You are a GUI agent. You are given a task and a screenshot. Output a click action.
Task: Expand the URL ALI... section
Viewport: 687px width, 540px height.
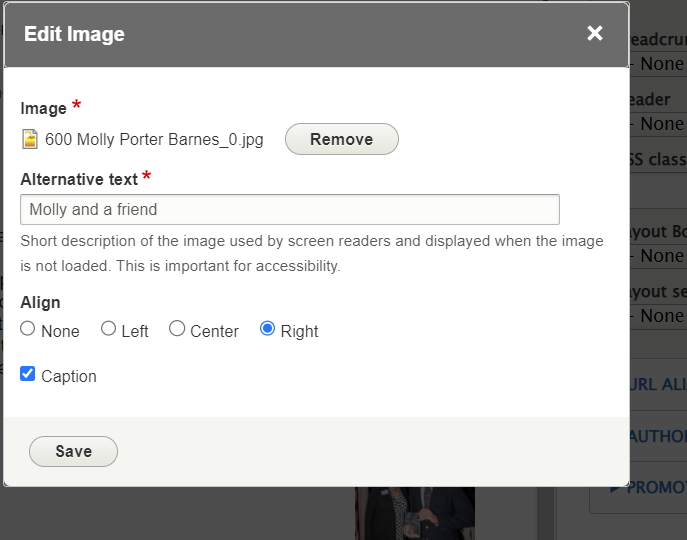coord(659,384)
